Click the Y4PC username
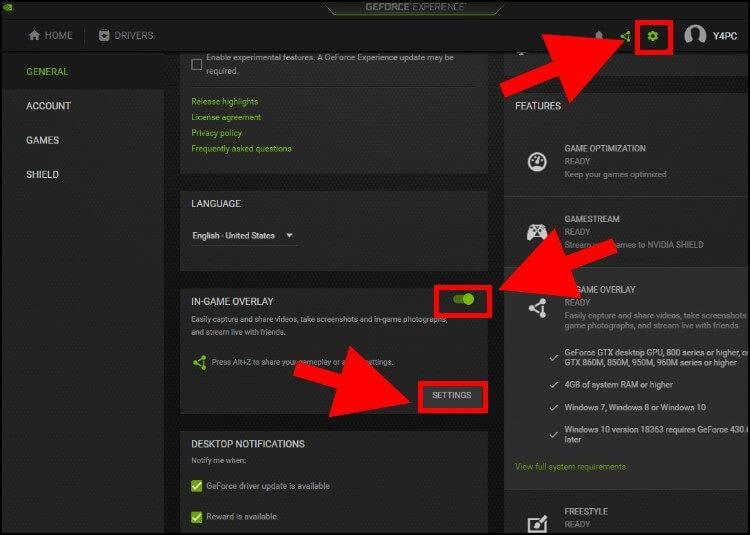Screen dimensions: 750x535 pyautogui.click(x=725, y=36)
